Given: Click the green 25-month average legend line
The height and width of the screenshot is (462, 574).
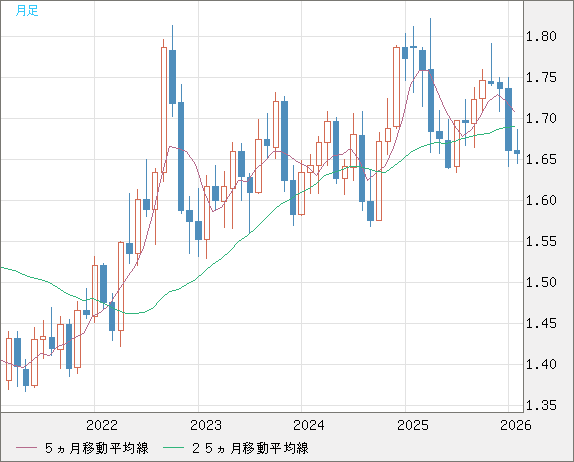Looking at the screenshot, I should (174, 448).
